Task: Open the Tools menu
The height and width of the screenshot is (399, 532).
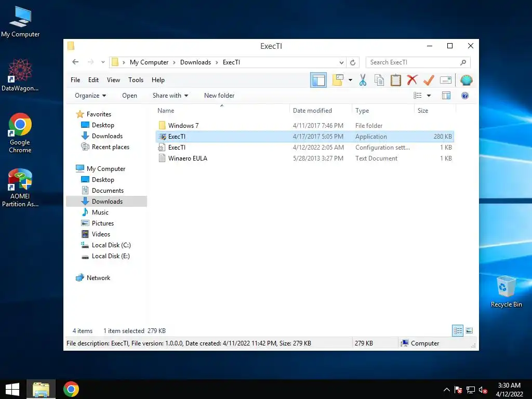Action: click(x=136, y=80)
